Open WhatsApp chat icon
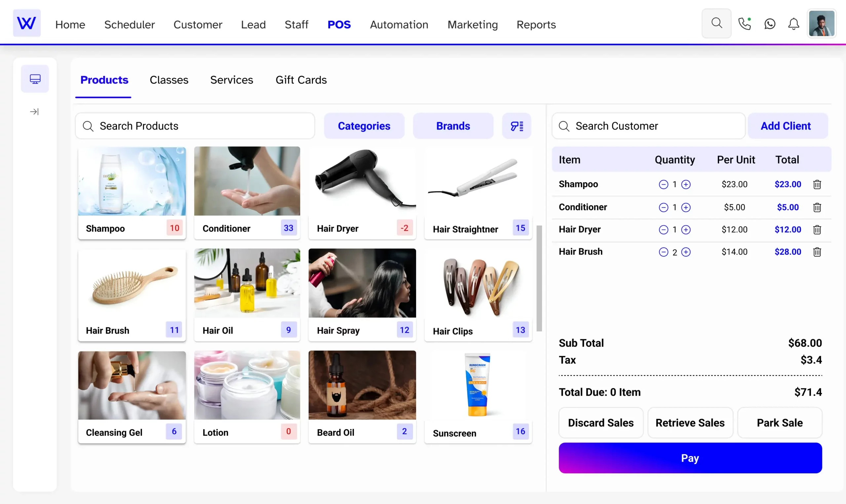The width and height of the screenshot is (846, 504). point(770,24)
